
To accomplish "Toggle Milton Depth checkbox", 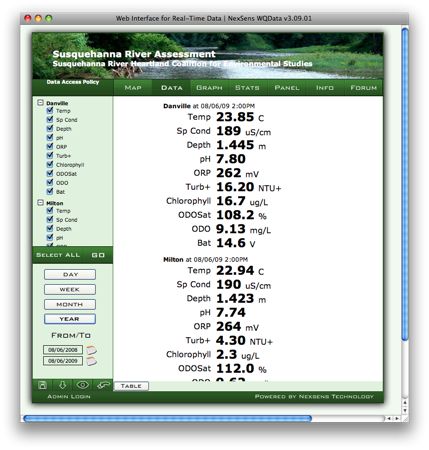I will 50,228.
